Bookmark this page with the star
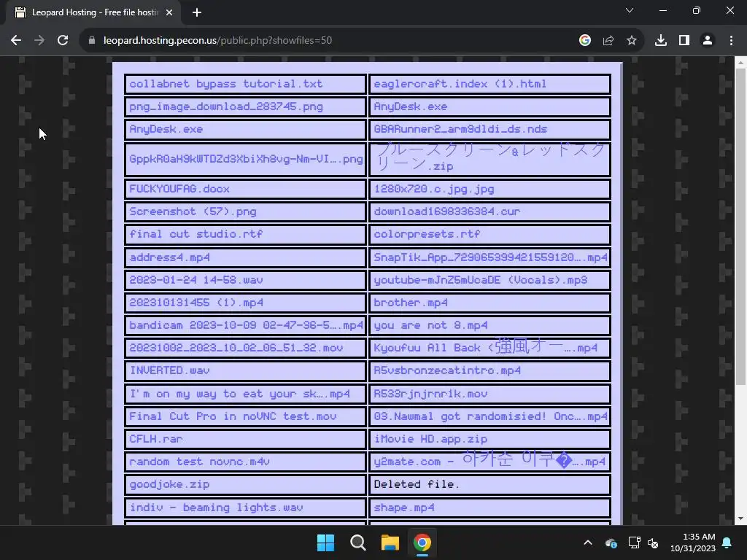Image resolution: width=747 pixels, height=560 pixels. pyautogui.click(x=631, y=41)
